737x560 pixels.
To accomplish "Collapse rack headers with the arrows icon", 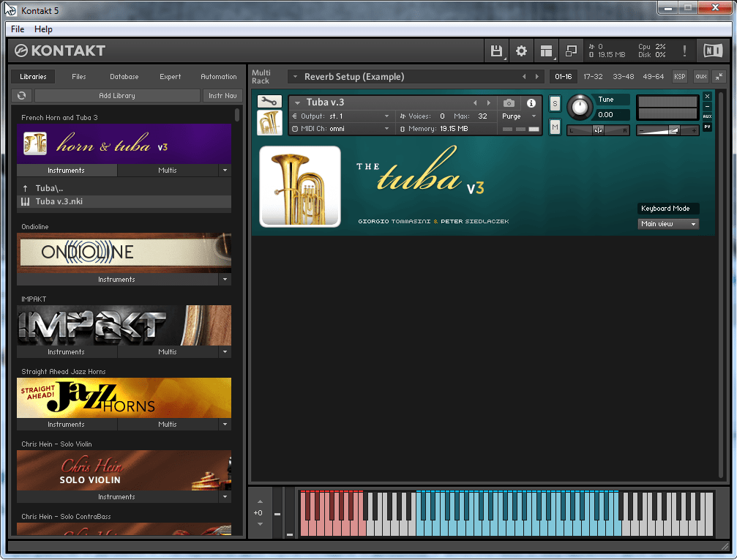I will point(719,77).
